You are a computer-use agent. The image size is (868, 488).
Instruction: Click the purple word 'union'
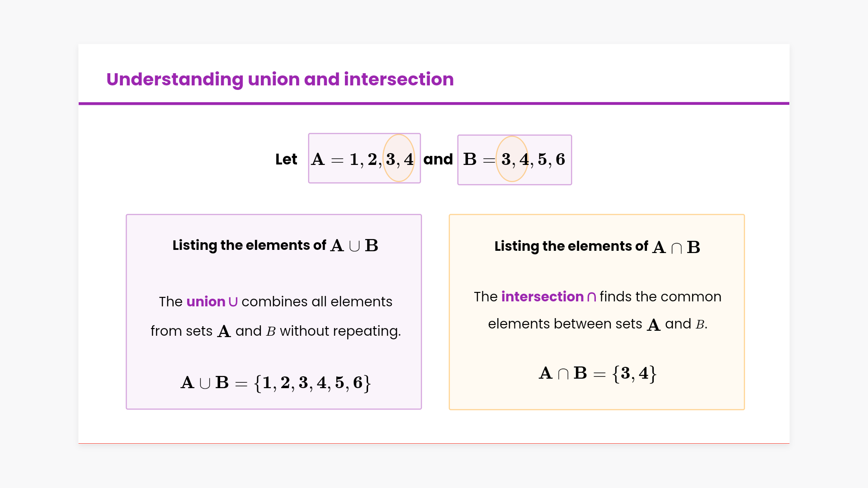206,301
